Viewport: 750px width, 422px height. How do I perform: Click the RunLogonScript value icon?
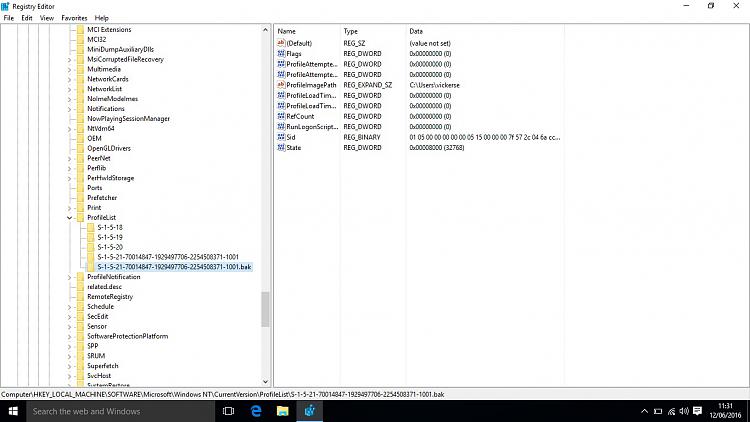(281, 127)
